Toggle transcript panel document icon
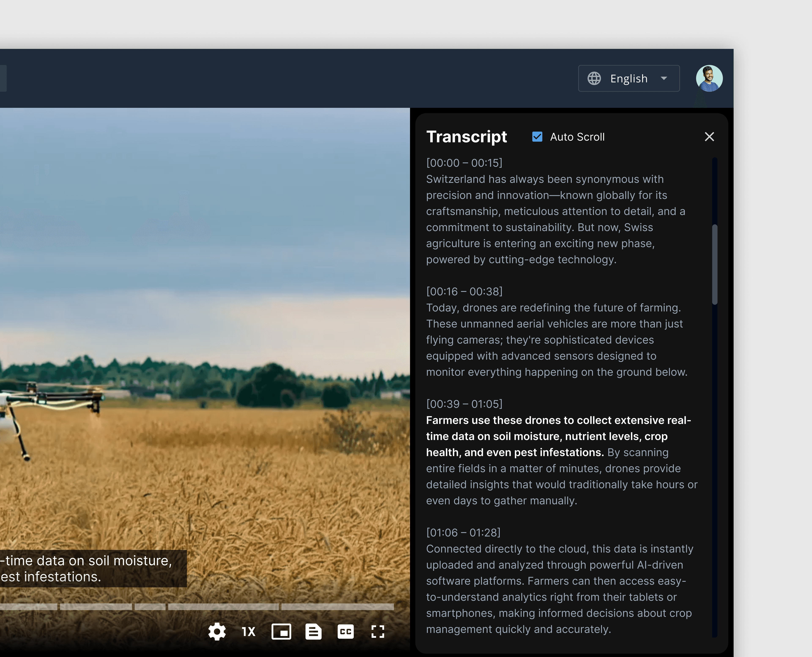812x657 pixels. click(x=313, y=632)
